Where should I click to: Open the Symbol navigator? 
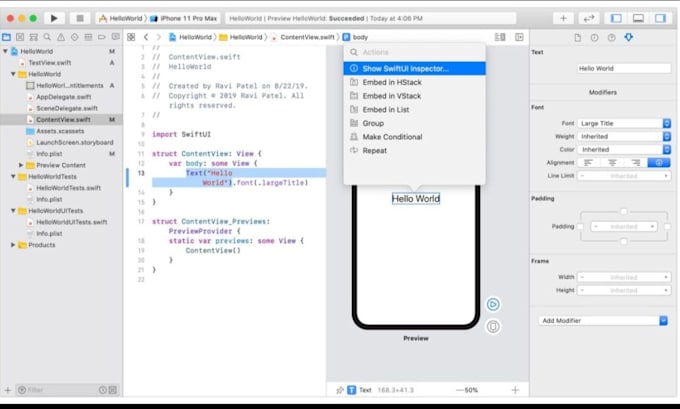coord(33,37)
